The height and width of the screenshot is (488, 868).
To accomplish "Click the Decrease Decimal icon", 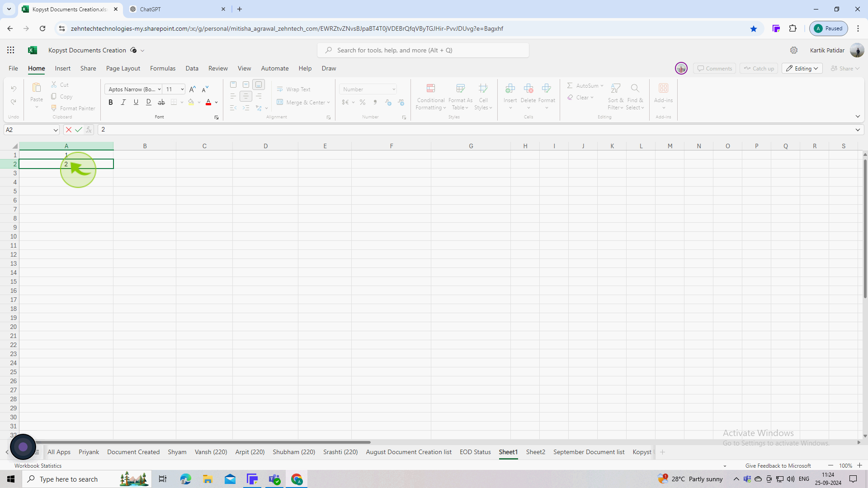I will tap(401, 103).
